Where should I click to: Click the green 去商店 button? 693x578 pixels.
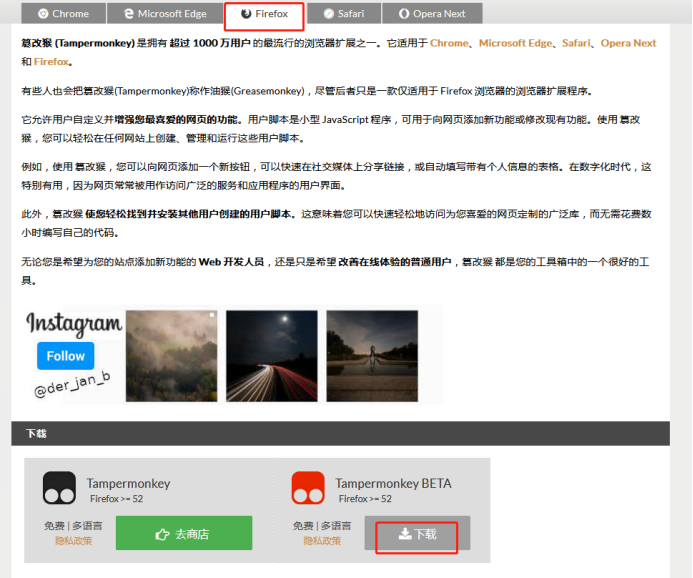pos(184,533)
